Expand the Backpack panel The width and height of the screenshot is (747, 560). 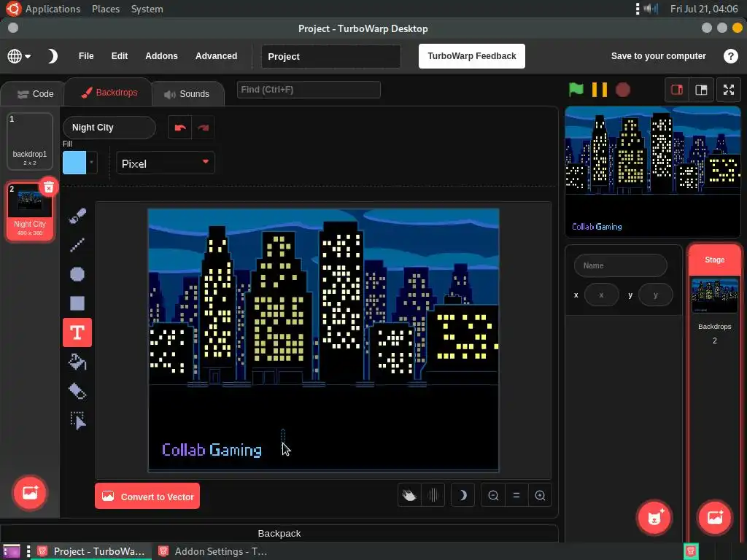pyautogui.click(x=279, y=533)
